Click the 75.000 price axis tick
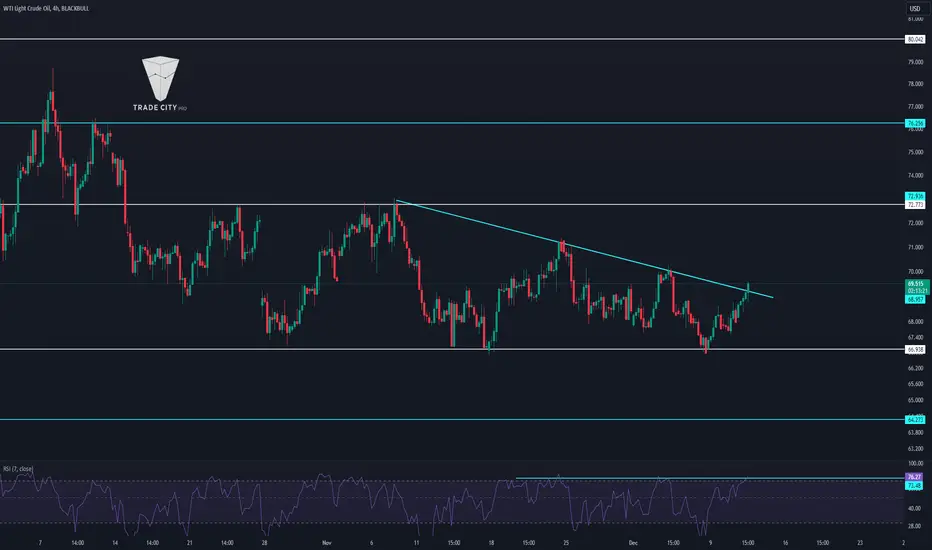 point(915,152)
